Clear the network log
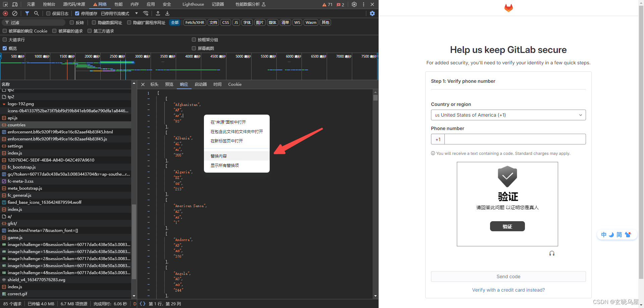The image size is (644, 308). click(15, 13)
